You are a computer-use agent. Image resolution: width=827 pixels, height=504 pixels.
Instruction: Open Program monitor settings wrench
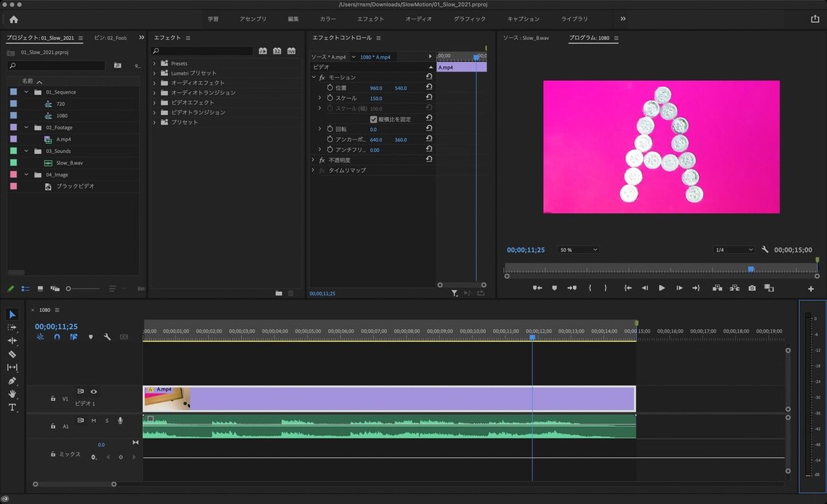(765, 250)
